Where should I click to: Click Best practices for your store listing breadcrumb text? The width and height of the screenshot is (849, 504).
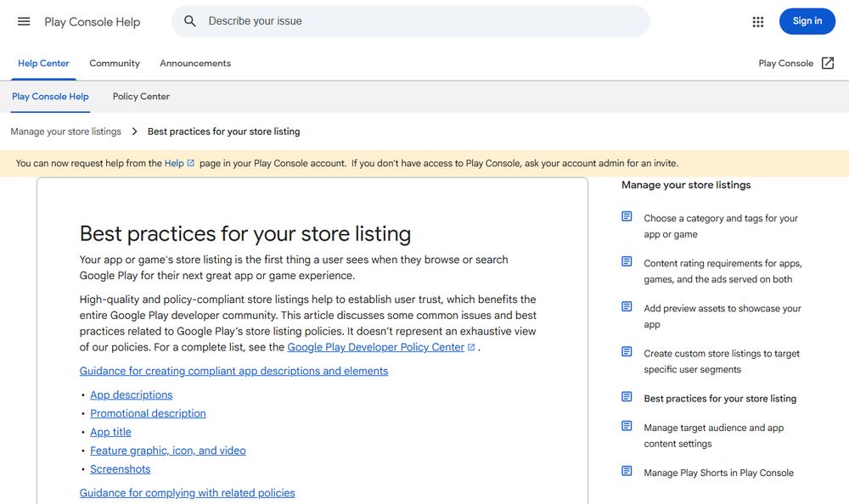click(x=223, y=132)
